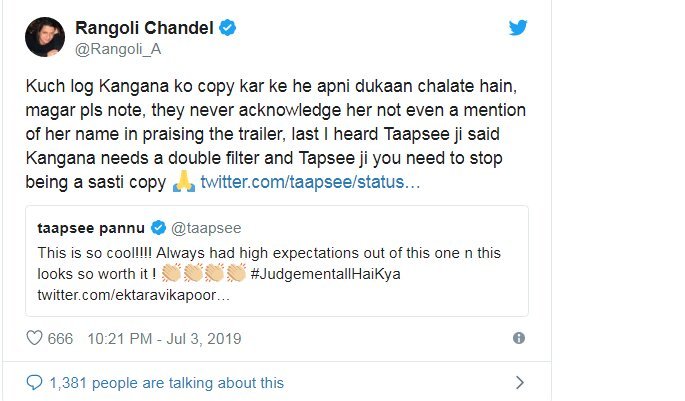Open the twitter.com/taapsee/status link
Image resolution: width=685 pixels, height=401 pixels.
[310, 183]
